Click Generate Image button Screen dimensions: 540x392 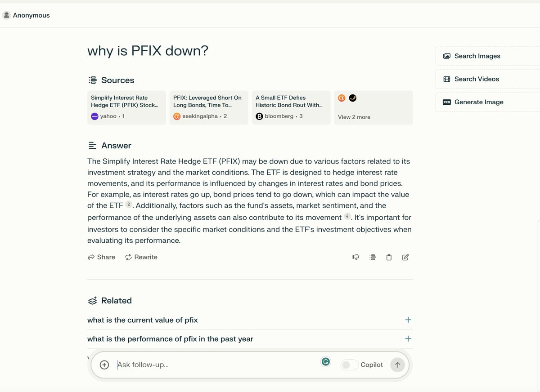click(487, 102)
